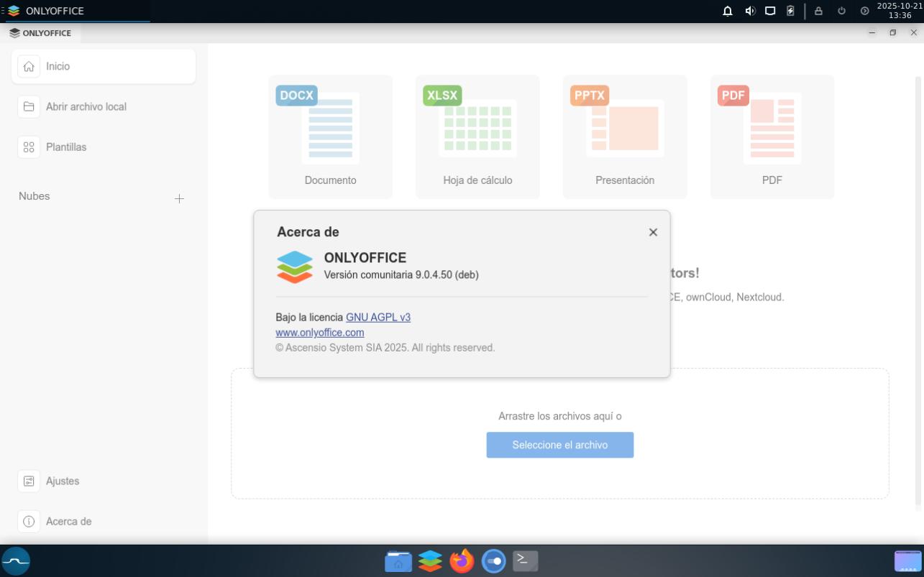Screen dimensions: 924x577
Task: Open notifications bell in system tray
Action: [x=728, y=11]
